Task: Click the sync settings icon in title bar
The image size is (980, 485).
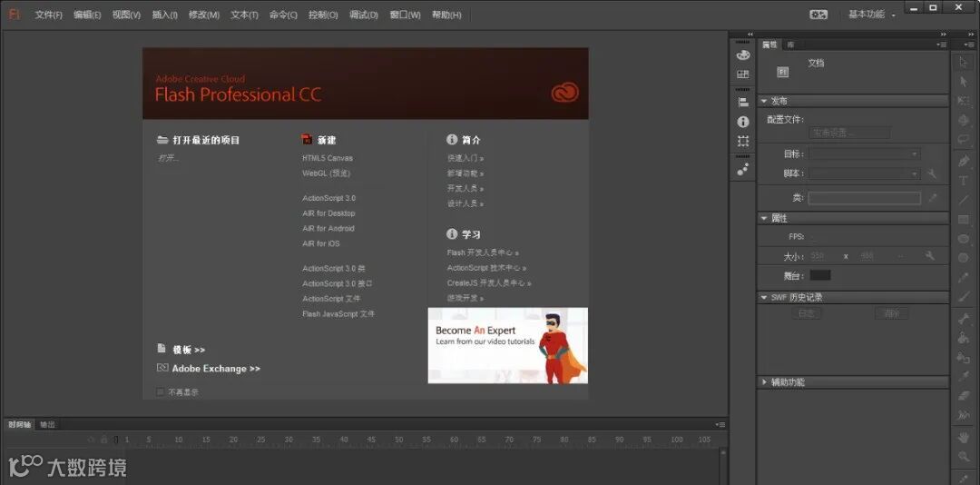Action: coord(818,15)
